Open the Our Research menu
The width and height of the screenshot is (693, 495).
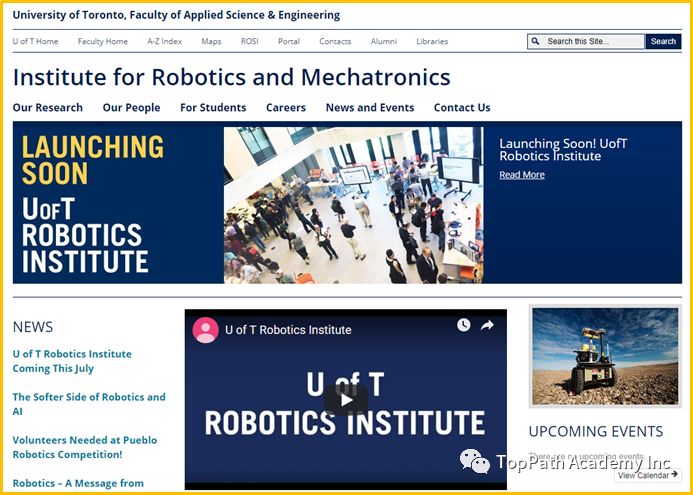[x=48, y=107]
